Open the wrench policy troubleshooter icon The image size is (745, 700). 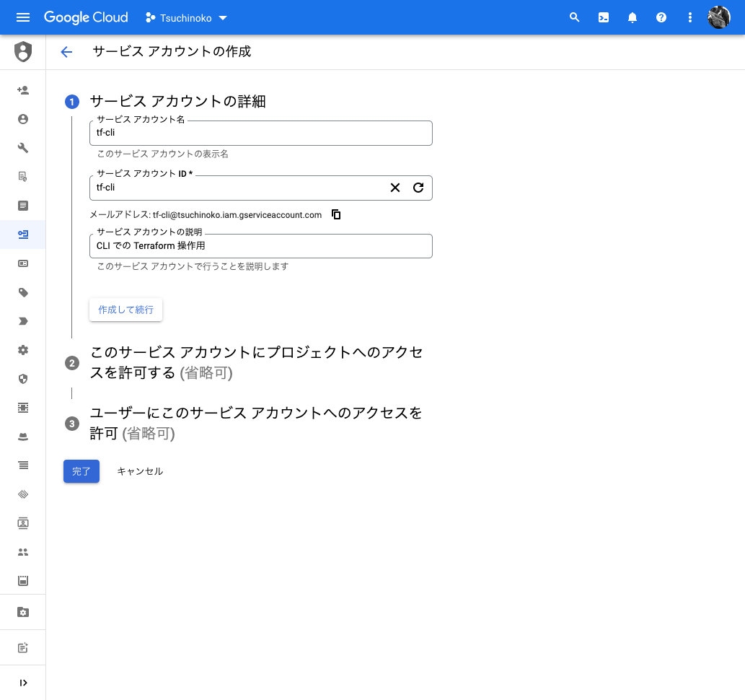[23, 148]
